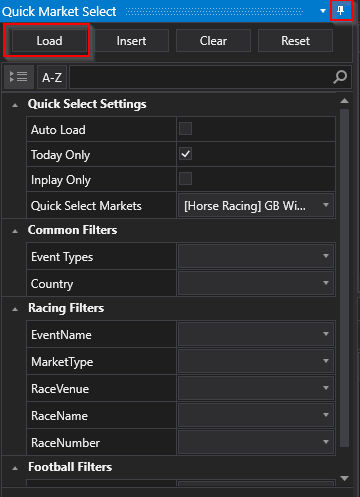Focus the property search input field
The height and width of the screenshot is (497, 360).
click(201, 77)
